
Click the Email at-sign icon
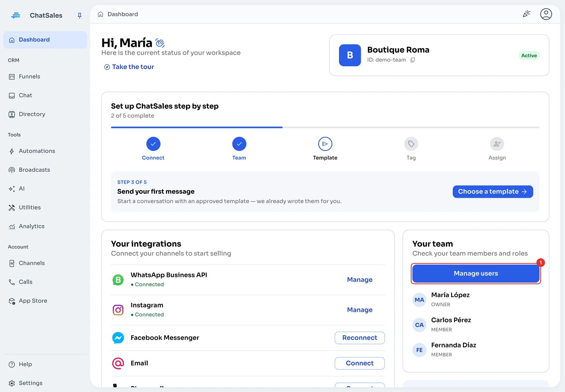tap(118, 363)
